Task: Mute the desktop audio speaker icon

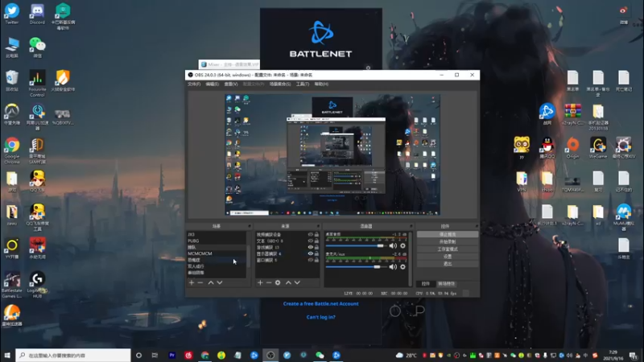Action: (393, 245)
